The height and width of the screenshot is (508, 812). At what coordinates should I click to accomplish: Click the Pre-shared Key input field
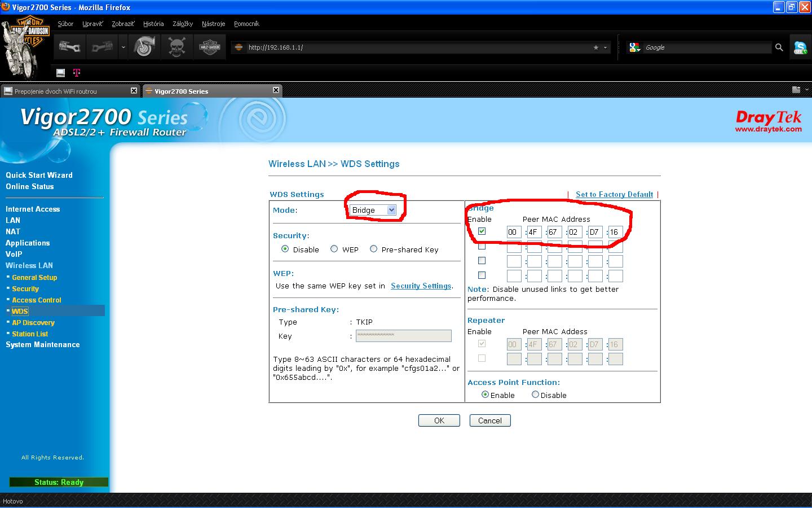[x=404, y=336]
